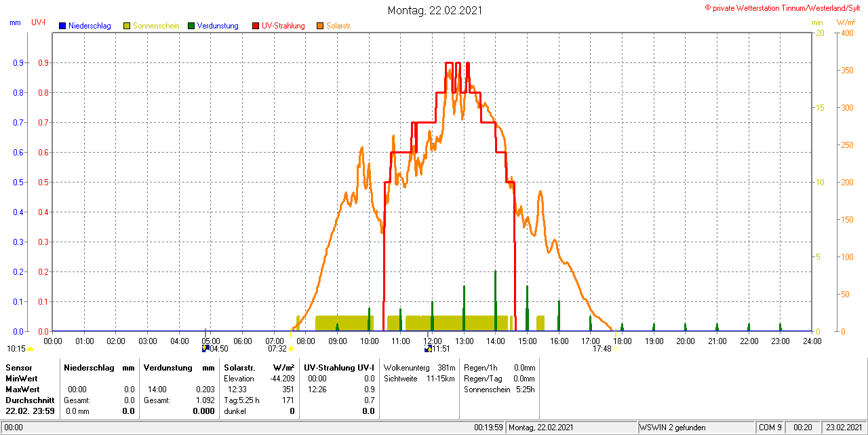The width and height of the screenshot is (868, 435).
Task: Click the W/m² axis label at top right
Action: [x=846, y=22]
